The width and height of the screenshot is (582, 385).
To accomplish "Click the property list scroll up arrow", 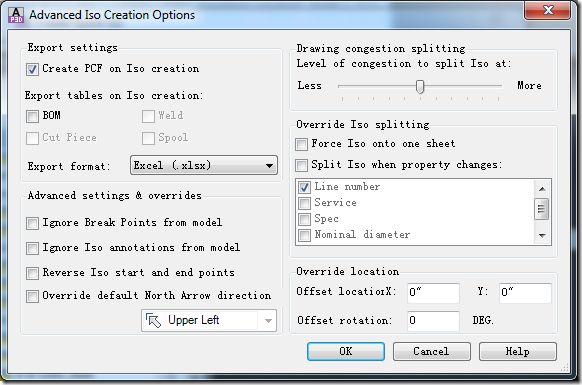I will point(542,189).
